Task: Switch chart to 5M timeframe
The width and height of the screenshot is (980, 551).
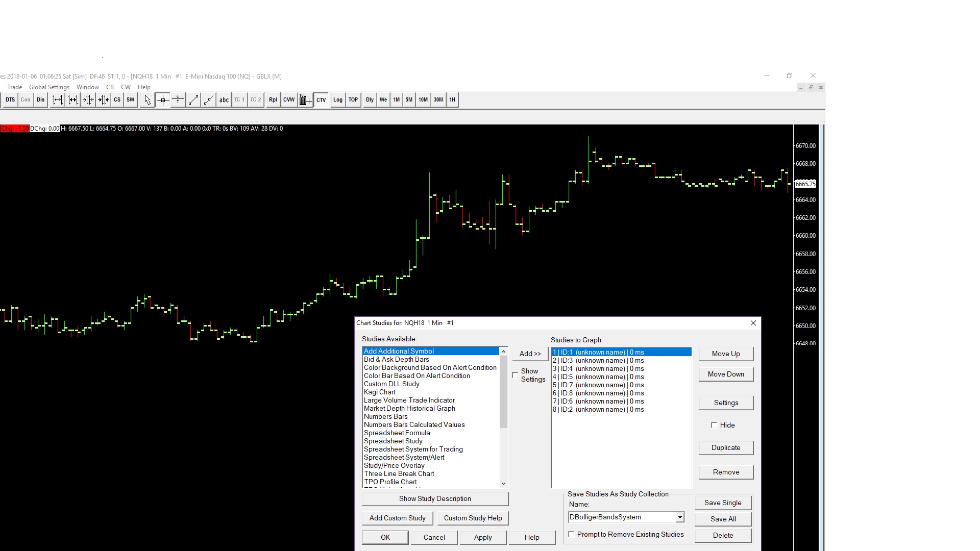Action: 409,100
